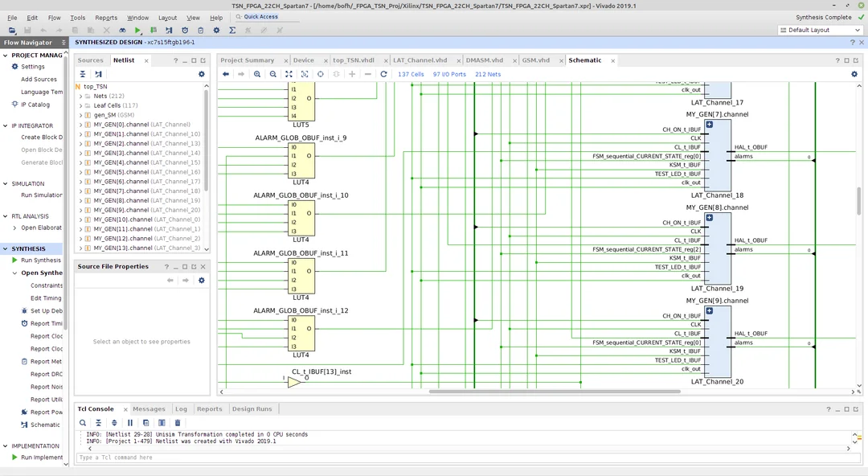868x476 pixels.
Task: Click the schematic horizontal scrollbar thumb
Action: click(554, 392)
